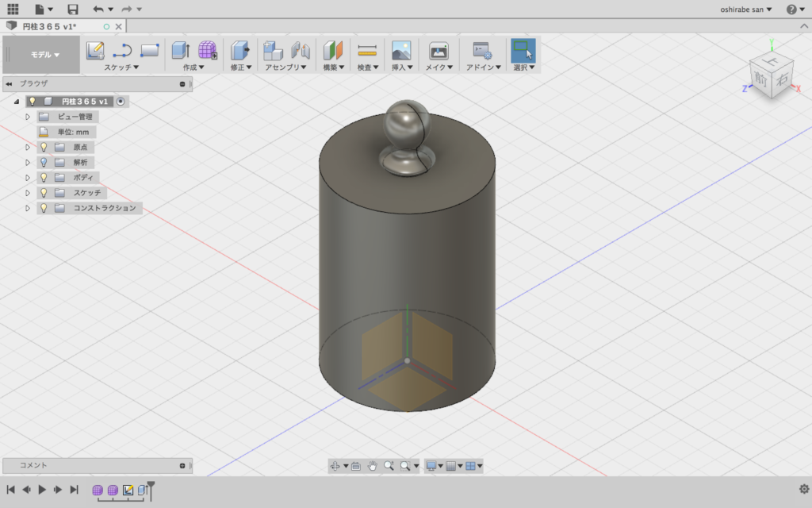Expand the ボディ folder arrow

click(28, 177)
